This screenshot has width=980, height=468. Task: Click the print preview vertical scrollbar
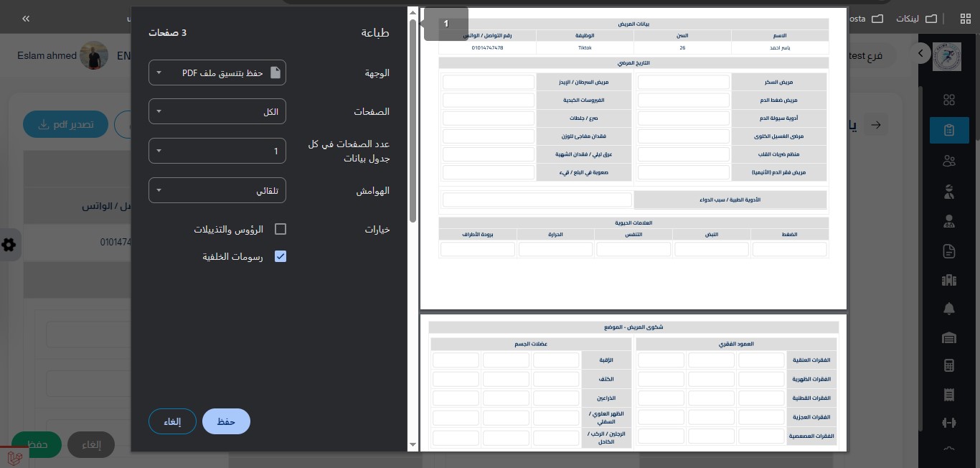coord(413,122)
